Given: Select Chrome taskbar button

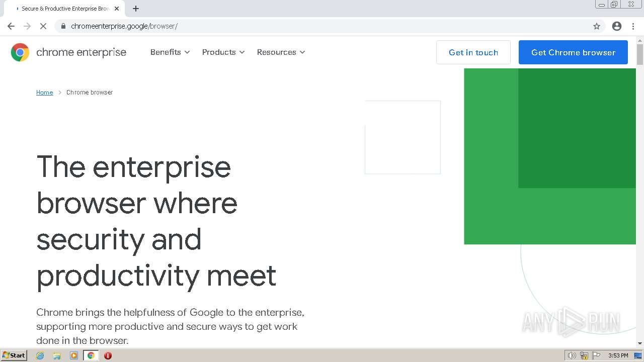Looking at the screenshot, I should point(91,355).
